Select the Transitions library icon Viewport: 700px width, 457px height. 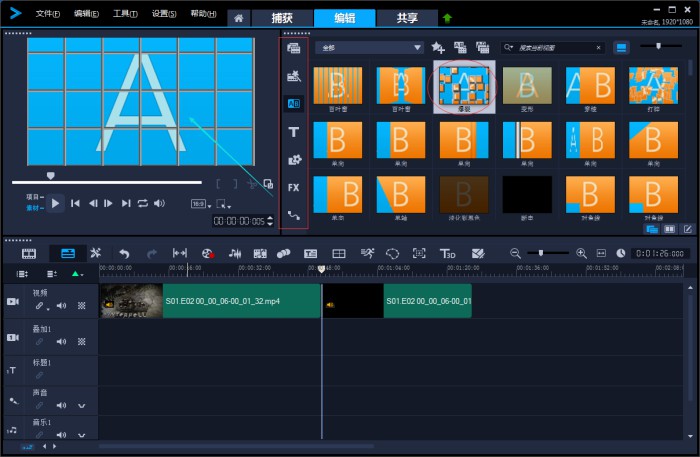tap(294, 103)
